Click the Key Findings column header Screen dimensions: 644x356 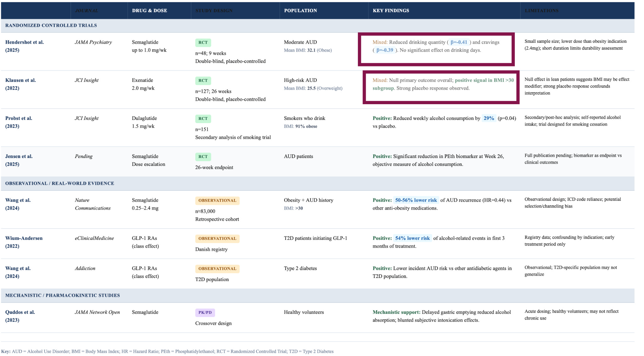(x=391, y=11)
